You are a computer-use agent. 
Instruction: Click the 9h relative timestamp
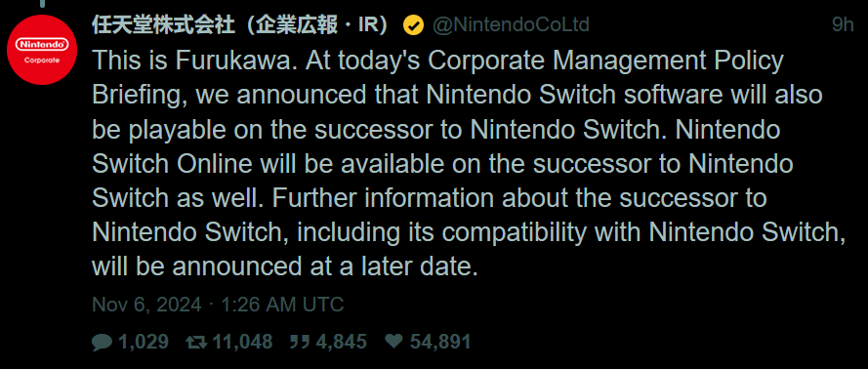point(843,25)
